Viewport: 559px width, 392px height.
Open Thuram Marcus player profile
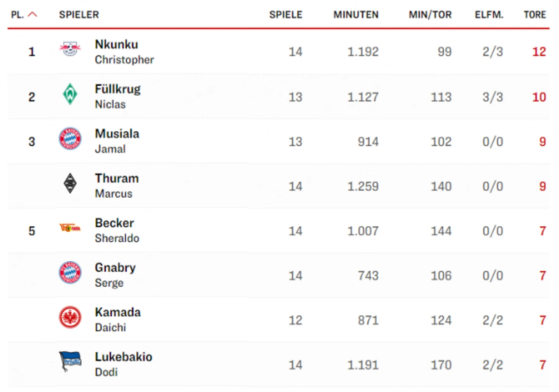[117, 186]
